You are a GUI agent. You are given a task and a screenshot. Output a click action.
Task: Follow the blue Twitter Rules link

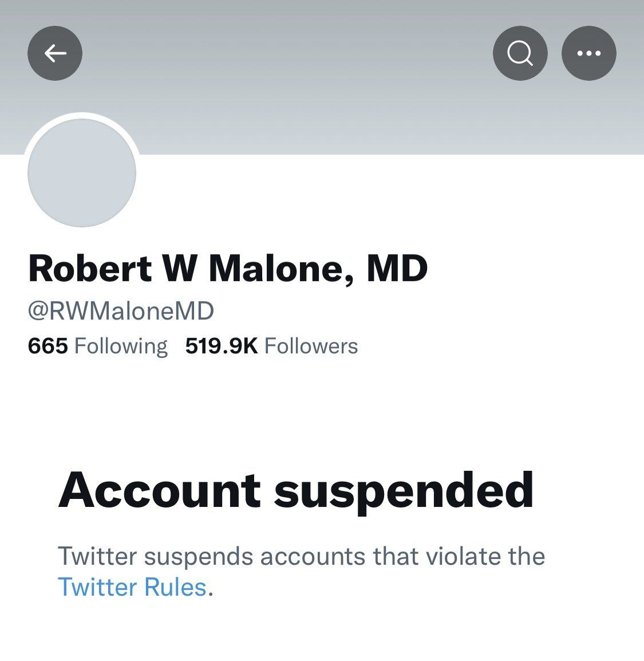[x=132, y=587]
